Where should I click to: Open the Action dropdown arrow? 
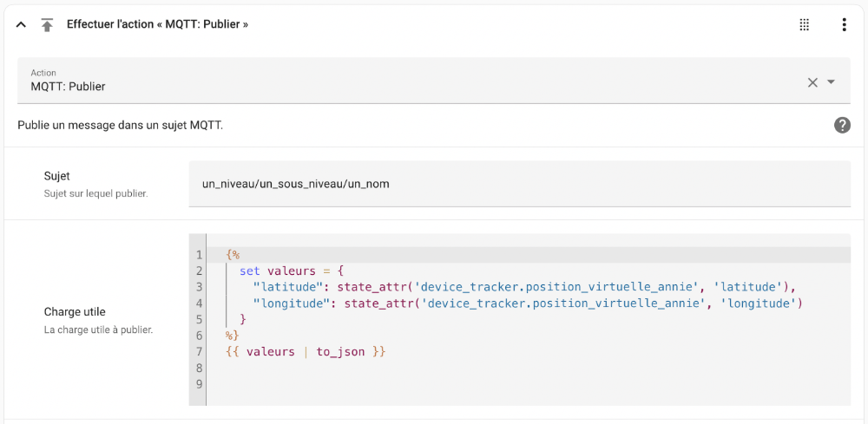coord(831,82)
